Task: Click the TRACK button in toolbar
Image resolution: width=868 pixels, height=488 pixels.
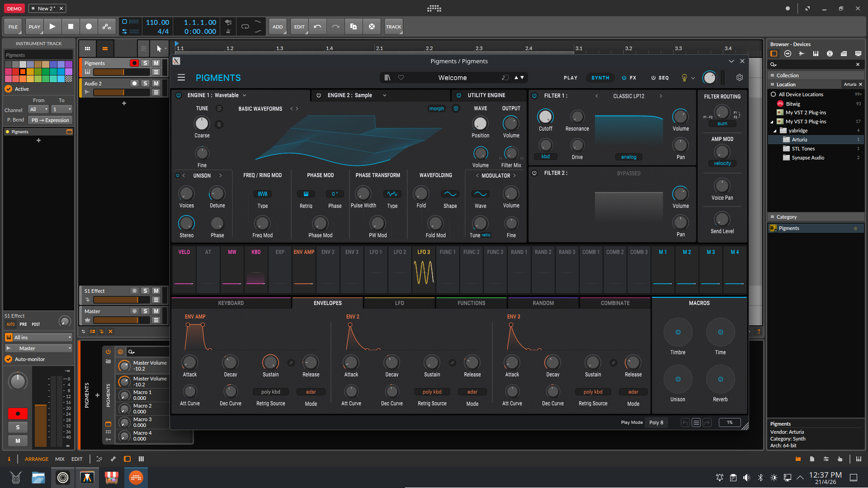Action: click(x=393, y=27)
